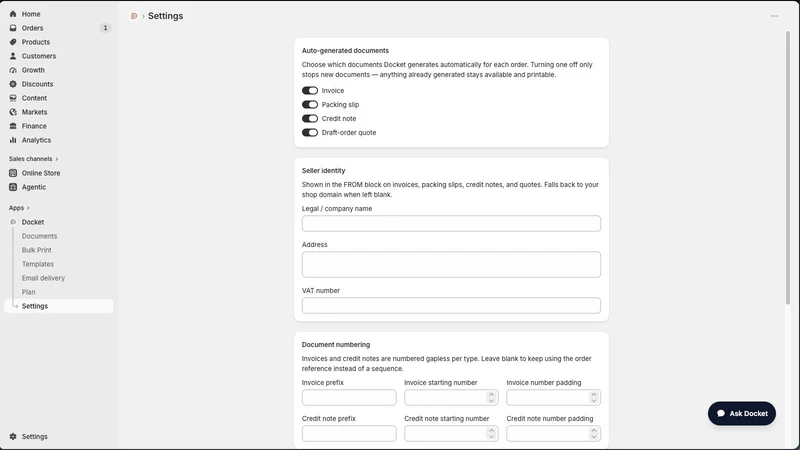Click the Discounts badge icon

[x=13, y=84]
